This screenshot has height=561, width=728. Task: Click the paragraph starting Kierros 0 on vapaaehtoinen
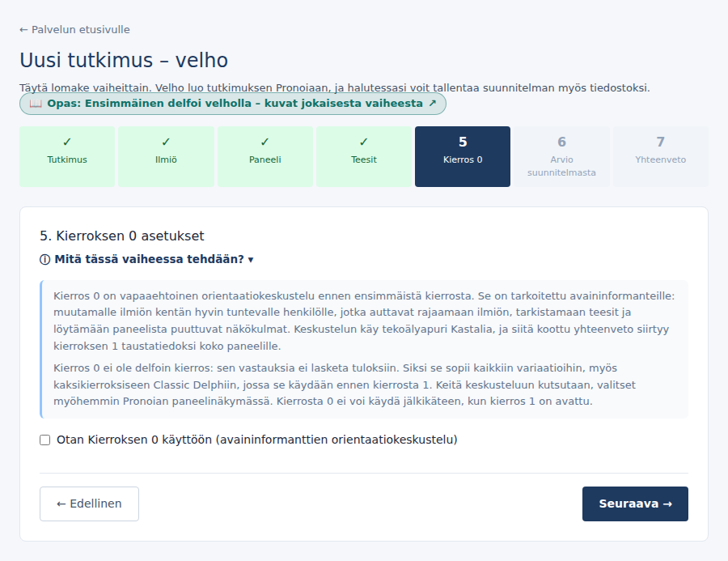[x=364, y=321]
